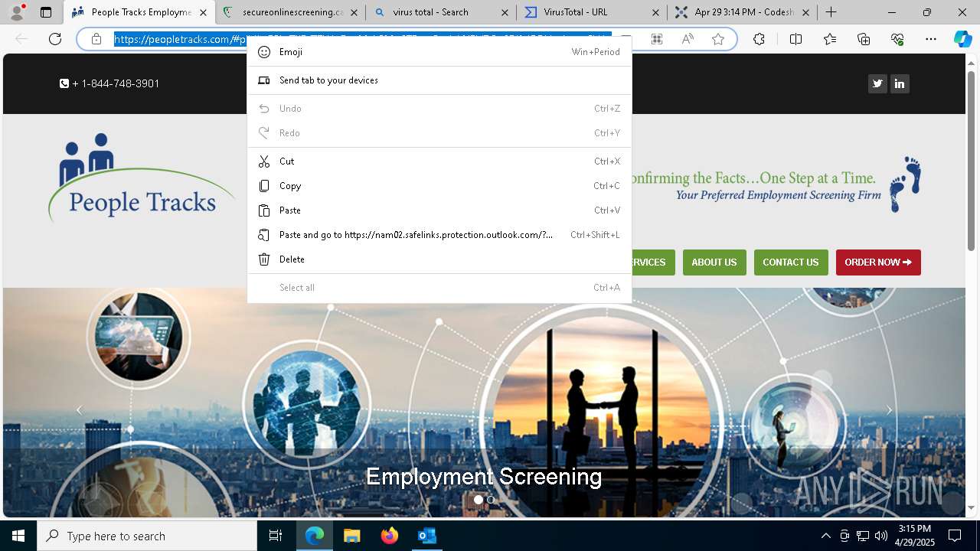Choose Emoji from context menu
This screenshot has width=980, height=551.
439,52
